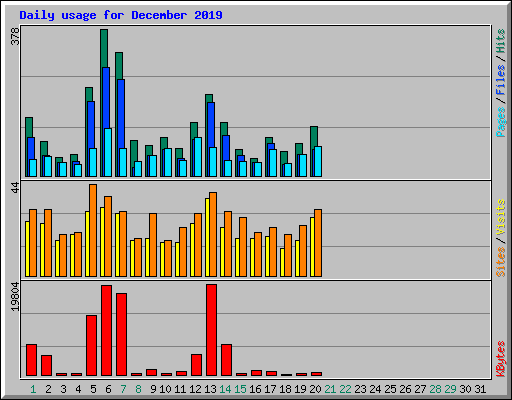Select day 24 on the date axis
The image size is (512, 400).
click(375, 389)
